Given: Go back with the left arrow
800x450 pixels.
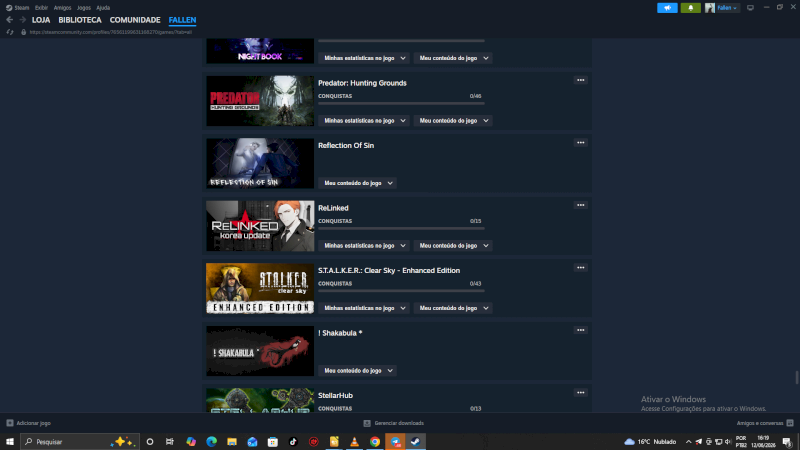Looking at the screenshot, I should [9, 20].
